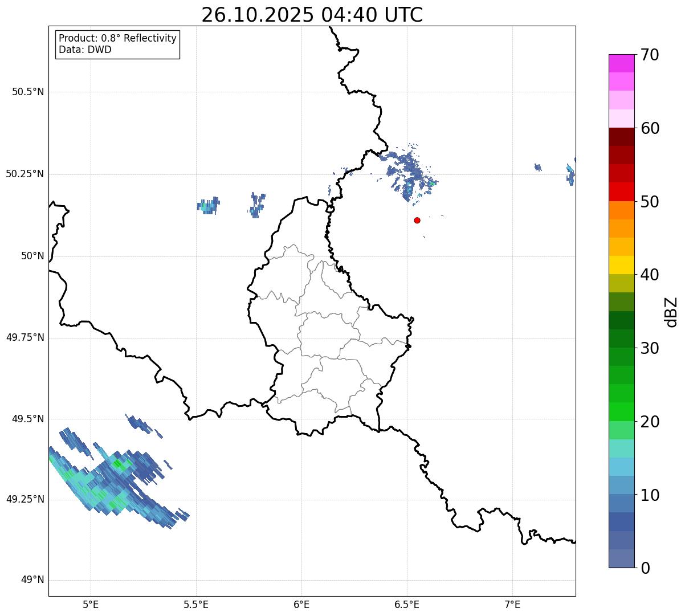Click the "Data: DWD" label
Screen dimensions: 685x616
pos(85,50)
